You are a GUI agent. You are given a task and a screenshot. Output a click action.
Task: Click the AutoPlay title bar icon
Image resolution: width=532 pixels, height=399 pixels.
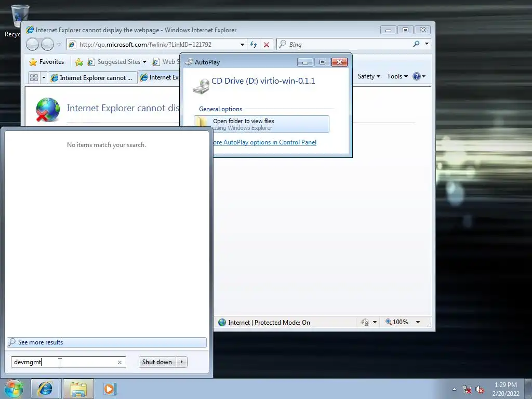(x=189, y=62)
